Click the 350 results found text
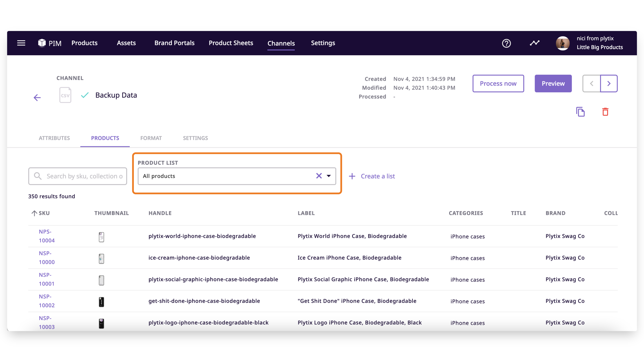This screenshot has height=362, width=644. click(52, 196)
